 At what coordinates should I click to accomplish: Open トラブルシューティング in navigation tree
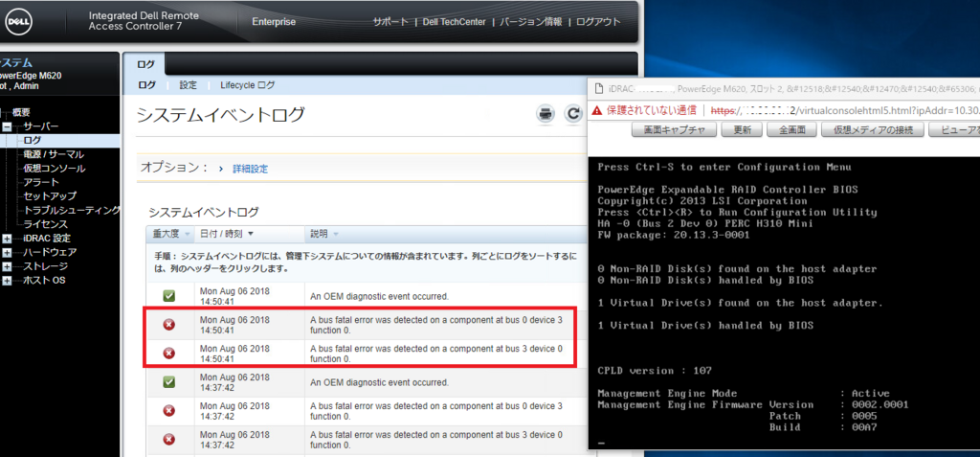point(72,210)
